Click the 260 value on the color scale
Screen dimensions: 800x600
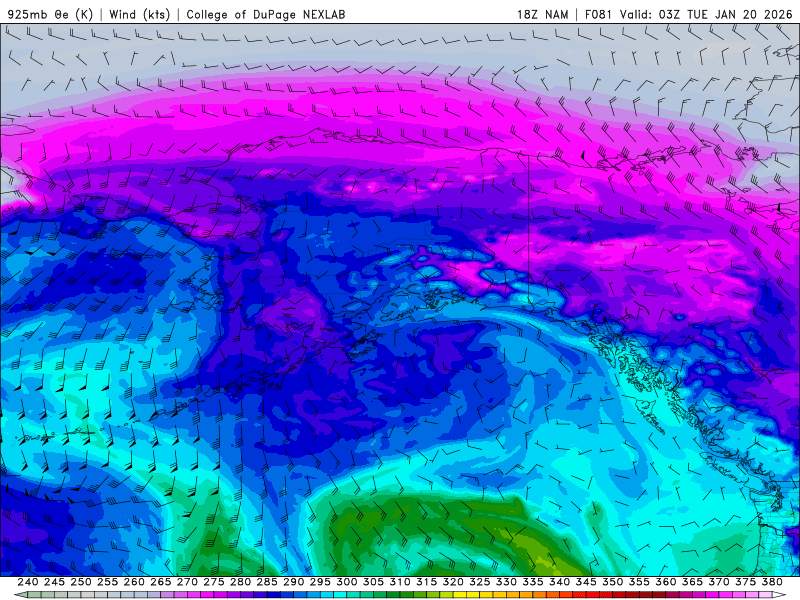click(134, 582)
